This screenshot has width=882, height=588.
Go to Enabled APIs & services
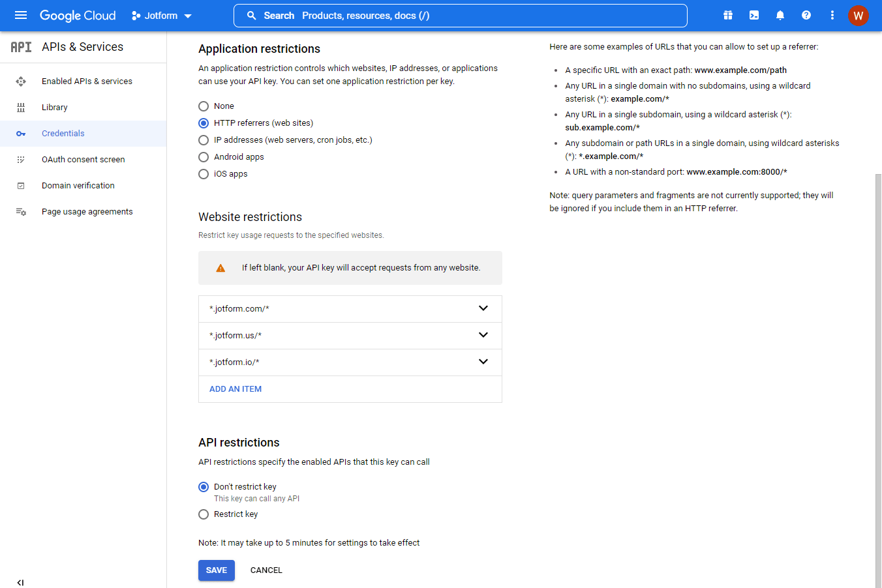pyautogui.click(x=87, y=81)
